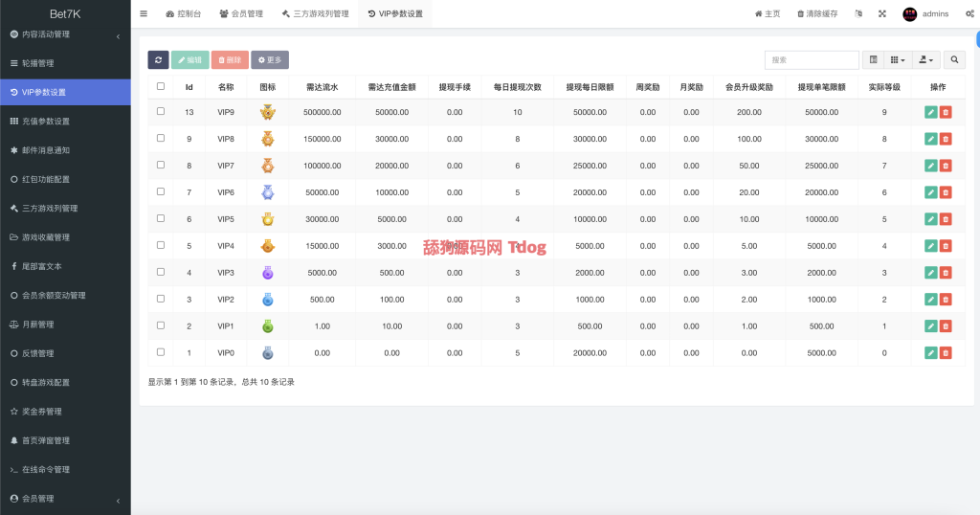Toggle the table card view icon
The height and width of the screenshot is (515, 980).
pos(873,60)
